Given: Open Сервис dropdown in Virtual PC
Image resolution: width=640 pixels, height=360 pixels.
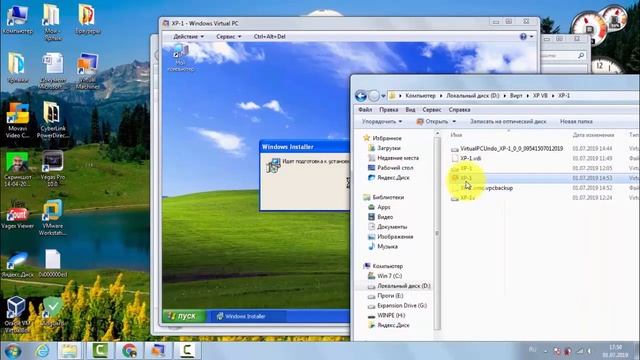Looking at the screenshot, I should click(x=229, y=36).
